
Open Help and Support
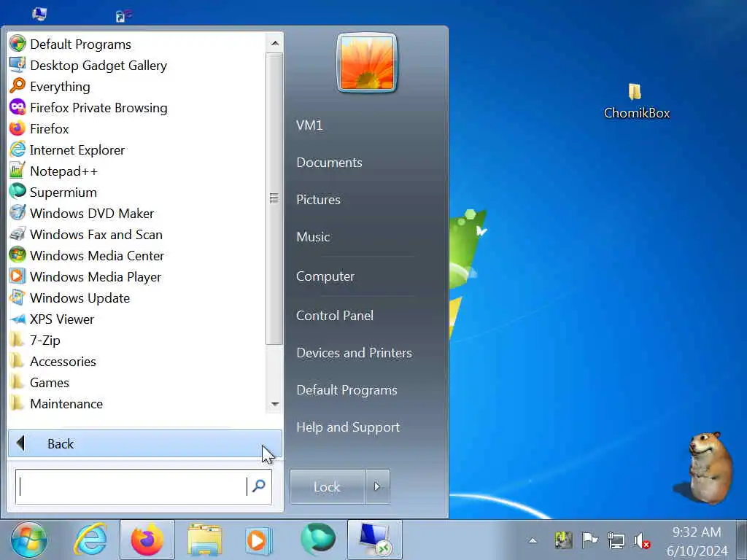coord(348,427)
